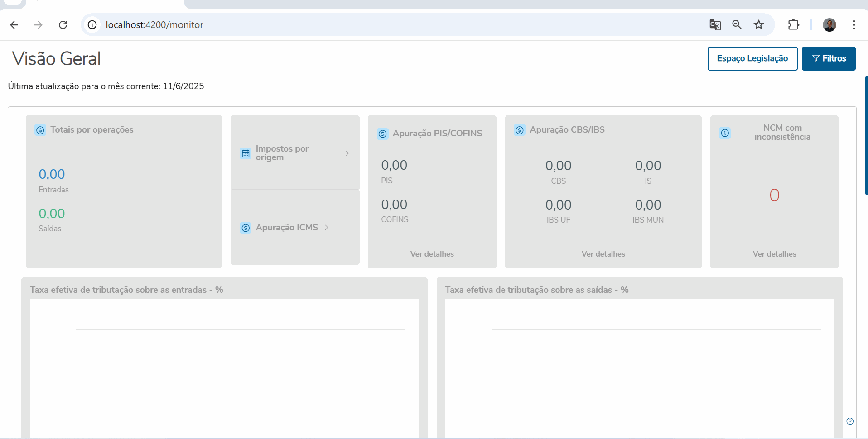Click the Totais por operações title
Image resolution: width=868 pixels, height=439 pixels.
coord(92,130)
